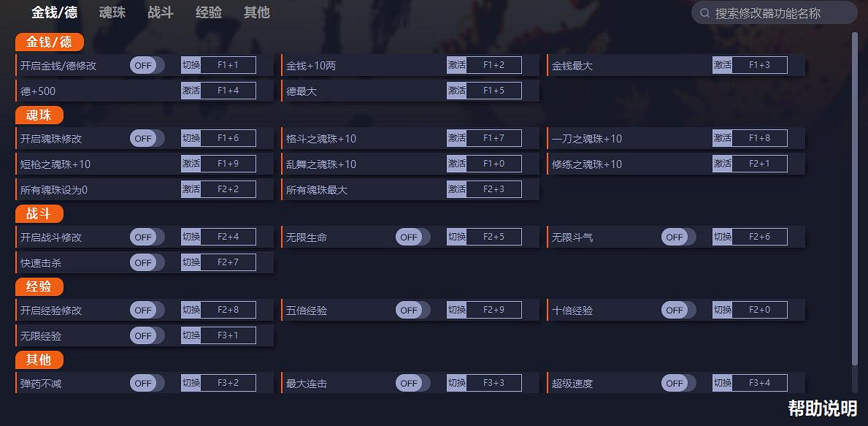The width and height of the screenshot is (868, 426).
Task: Enable the 快速击杀 toggle
Action: point(147,263)
